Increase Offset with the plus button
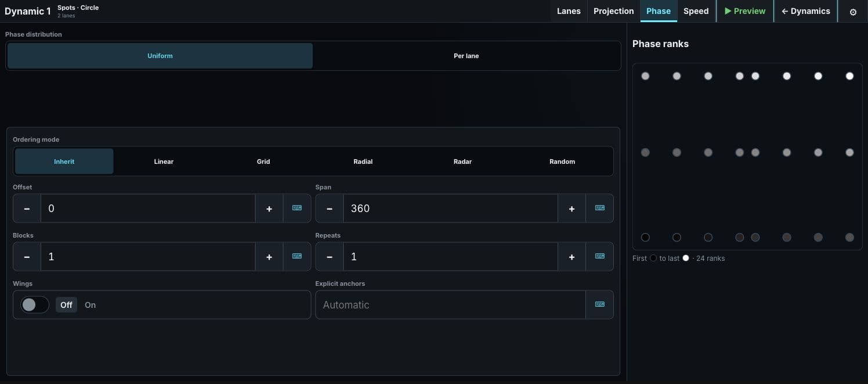The width and height of the screenshot is (868, 384). 269,209
